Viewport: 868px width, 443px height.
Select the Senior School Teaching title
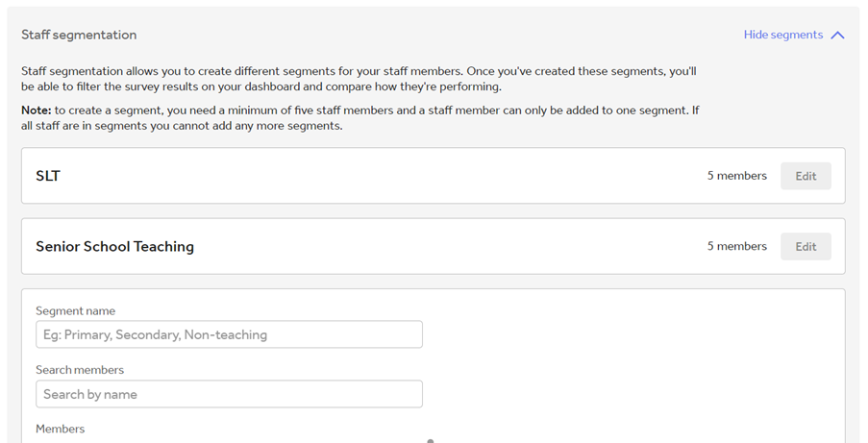(x=114, y=246)
